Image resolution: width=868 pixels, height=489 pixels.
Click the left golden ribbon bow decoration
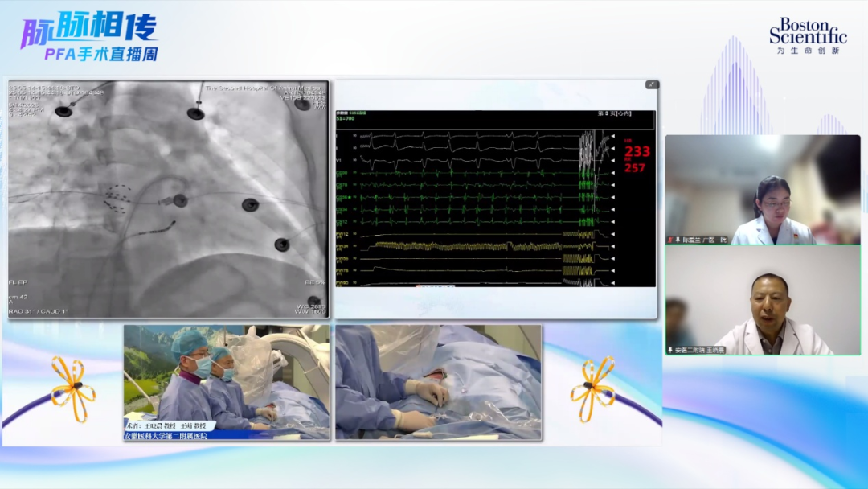pyautogui.click(x=72, y=388)
